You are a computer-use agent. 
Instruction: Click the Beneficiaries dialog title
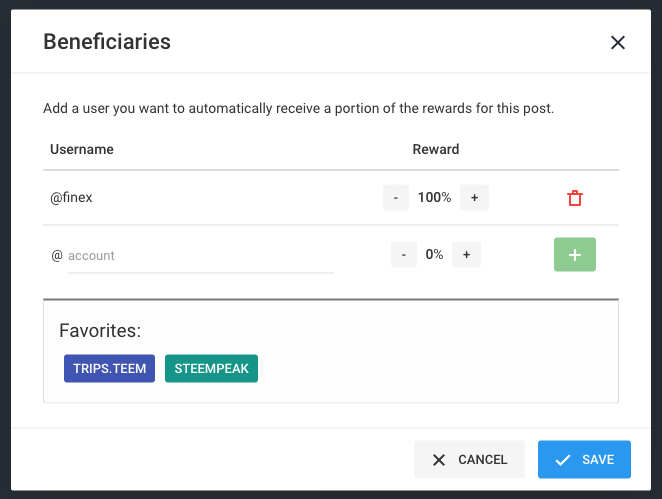[107, 42]
